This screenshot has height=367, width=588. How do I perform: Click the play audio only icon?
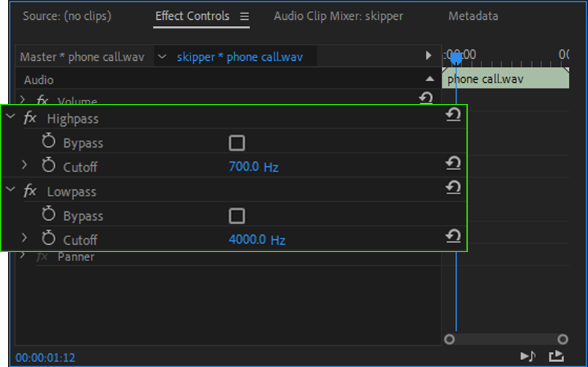pyautogui.click(x=528, y=356)
